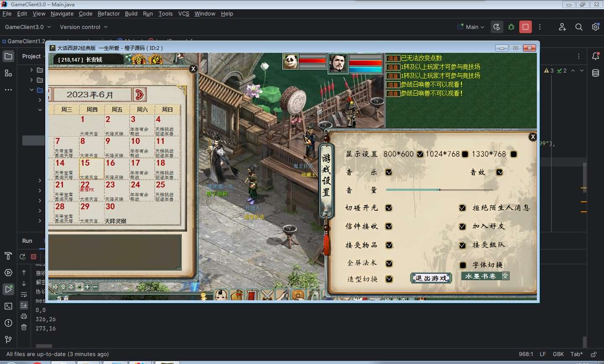Toggle the 音乐 (music) checkbox
The image size is (604, 364).
pos(389,172)
